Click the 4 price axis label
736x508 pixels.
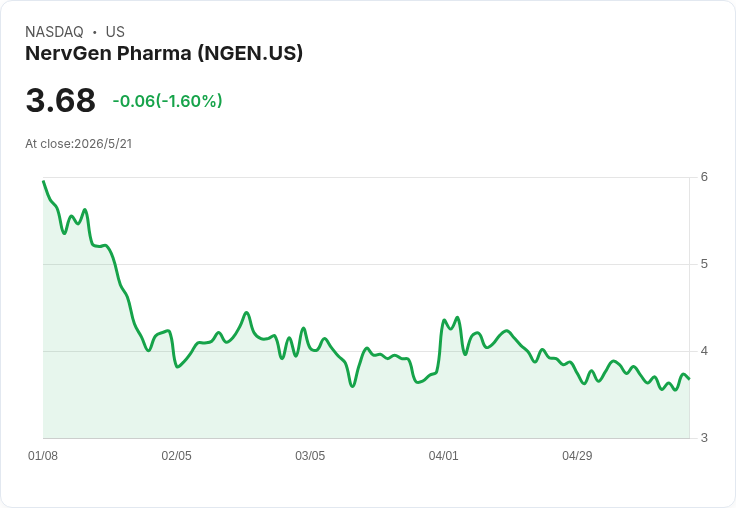(704, 351)
